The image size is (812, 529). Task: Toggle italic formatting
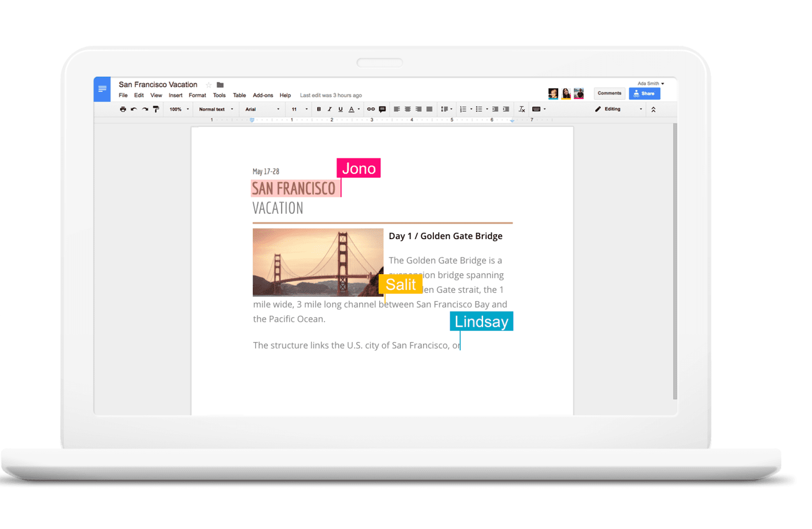[329, 109]
